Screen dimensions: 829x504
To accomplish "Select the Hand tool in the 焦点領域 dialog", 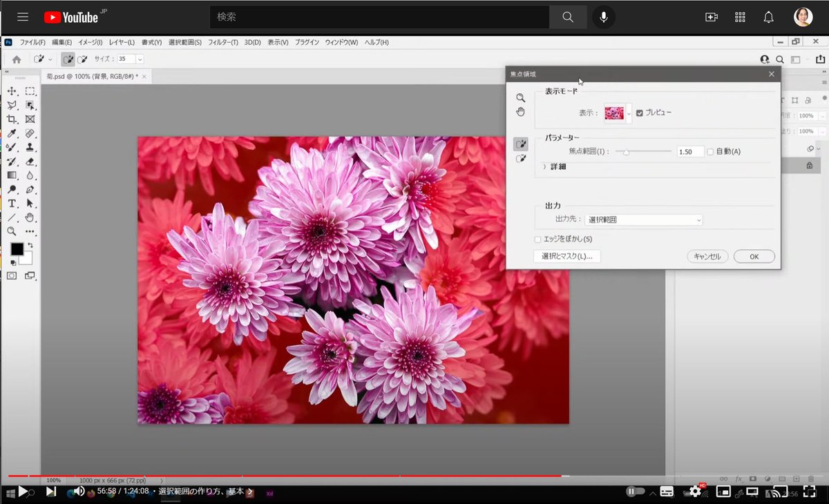I will coord(521,112).
